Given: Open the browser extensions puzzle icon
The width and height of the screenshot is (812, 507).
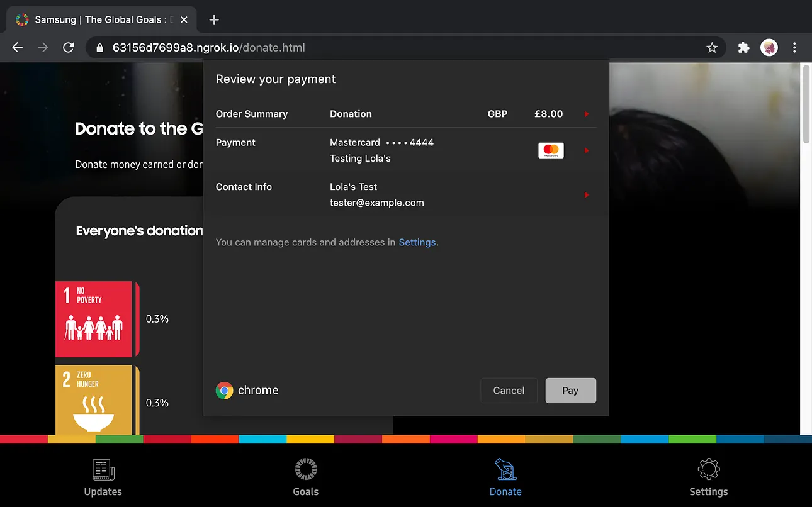Looking at the screenshot, I should 743,47.
